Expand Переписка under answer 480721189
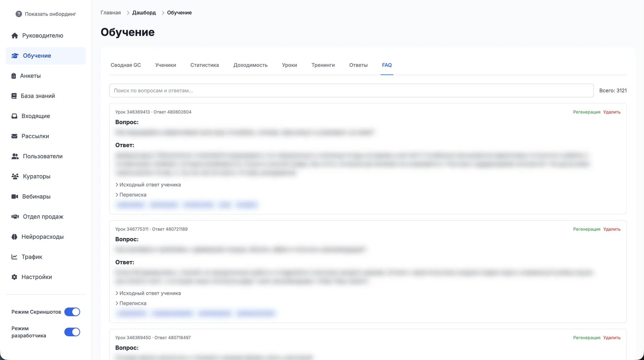The width and height of the screenshot is (644, 360). click(131, 303)
